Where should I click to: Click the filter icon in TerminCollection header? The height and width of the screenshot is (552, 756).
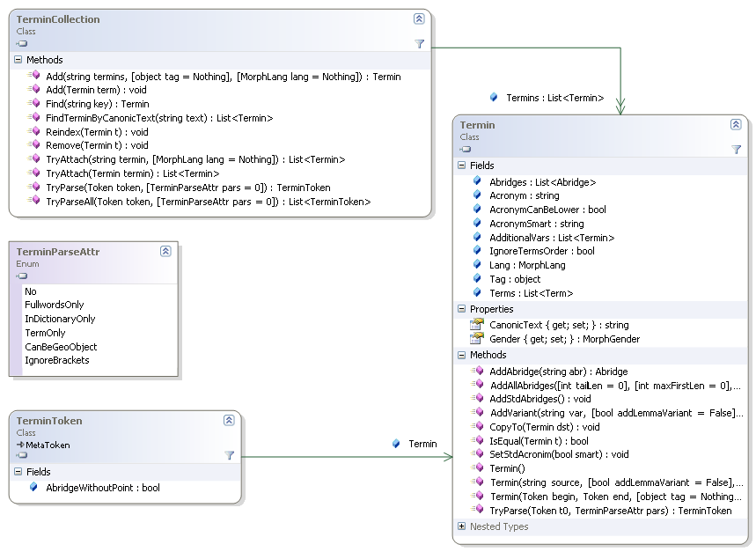click(419, 43)
